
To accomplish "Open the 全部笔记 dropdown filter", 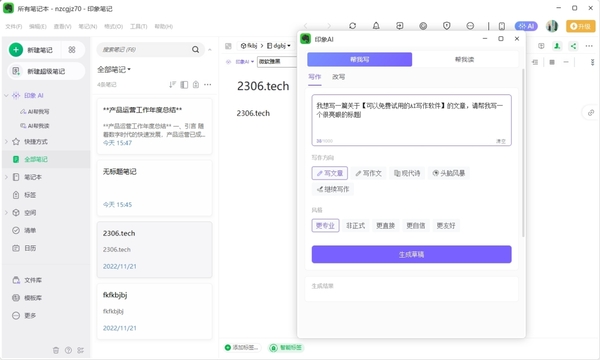I will pyautogui.click(x=114, y=70).
